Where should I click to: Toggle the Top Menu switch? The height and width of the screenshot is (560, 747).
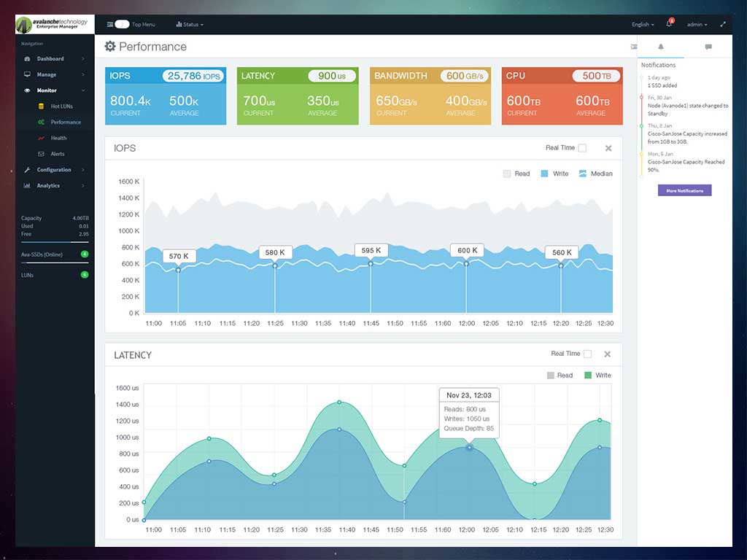coord(122,24)
